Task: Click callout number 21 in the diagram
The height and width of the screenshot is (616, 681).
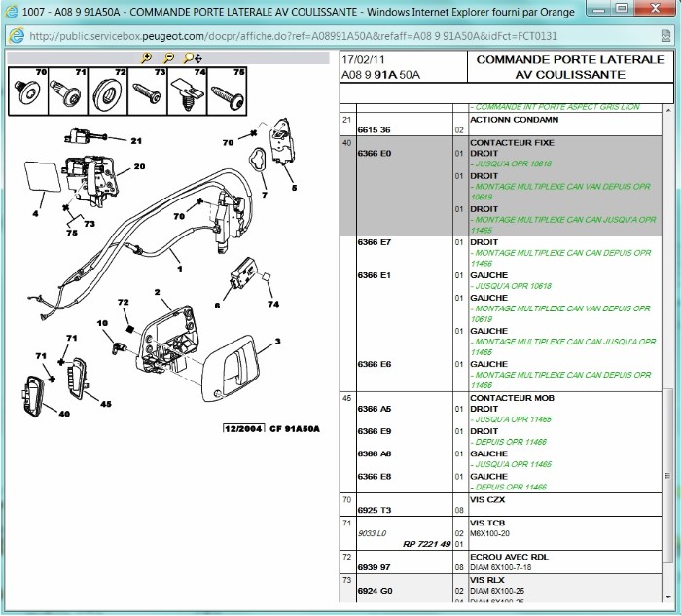Action: click(x=136, y=141)
